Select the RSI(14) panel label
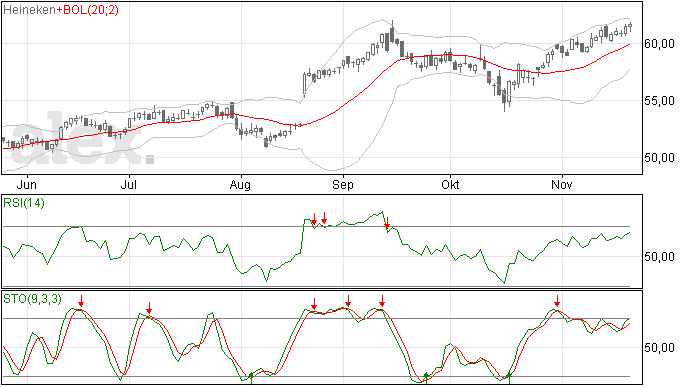The height and width of the screenshot is (387, 690). pos(24,203)
